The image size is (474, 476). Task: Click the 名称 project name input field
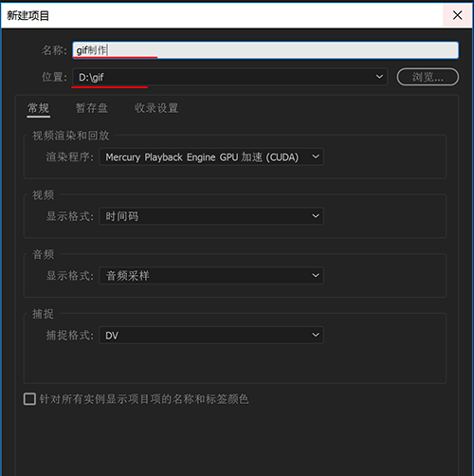coord(265,50)
